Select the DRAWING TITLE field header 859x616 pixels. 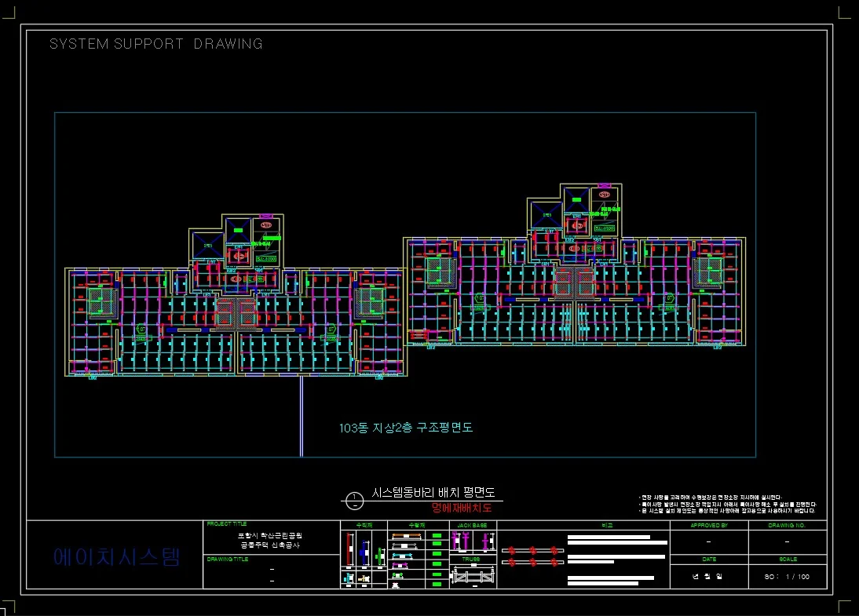pyautogui.click(x=227, y=560)
